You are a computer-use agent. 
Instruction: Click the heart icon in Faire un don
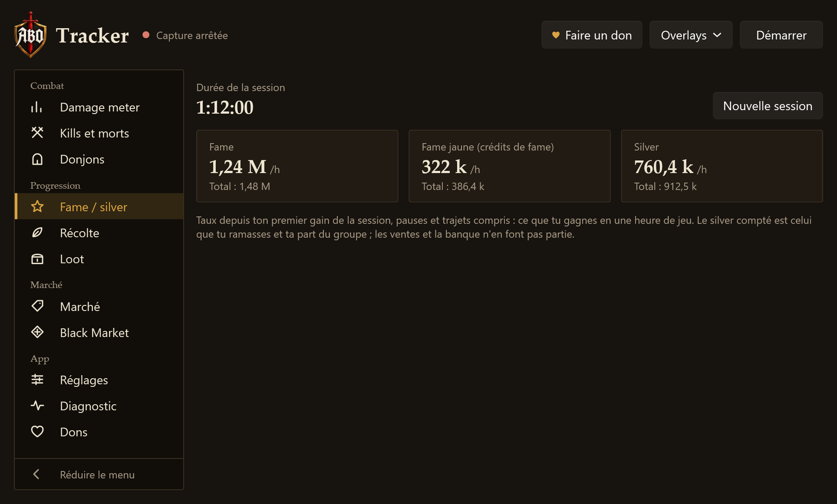(556, 35)
